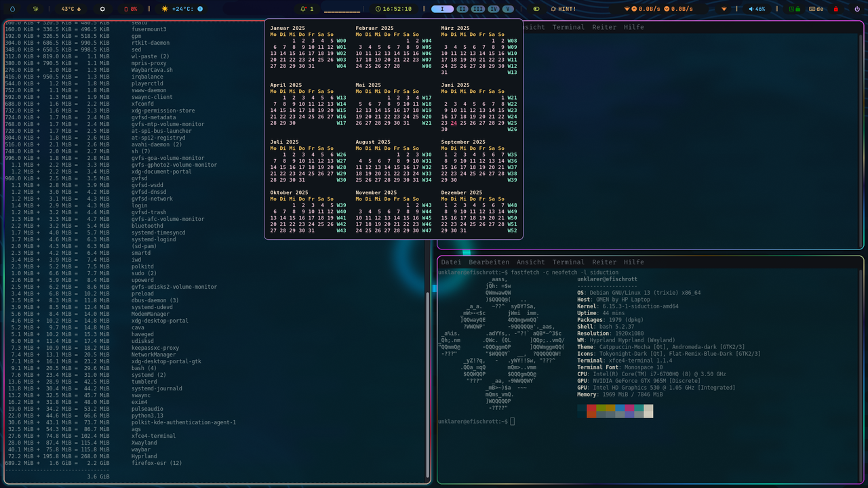Switch to workspace I
This screenshot has width=868, height=488.
coord(442,9)
